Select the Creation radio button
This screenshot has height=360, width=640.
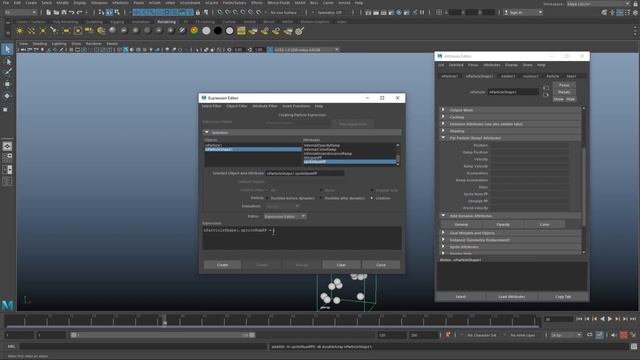point(372,198)
